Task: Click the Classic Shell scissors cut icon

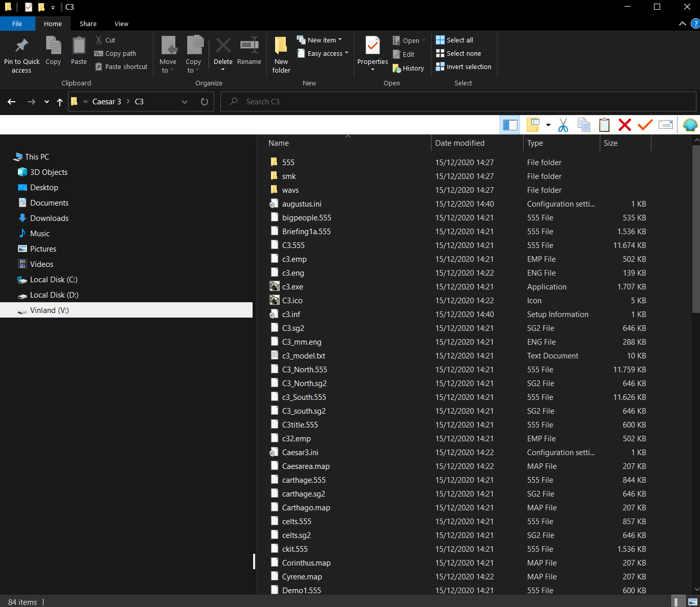Action: click(x=563, y=125)
